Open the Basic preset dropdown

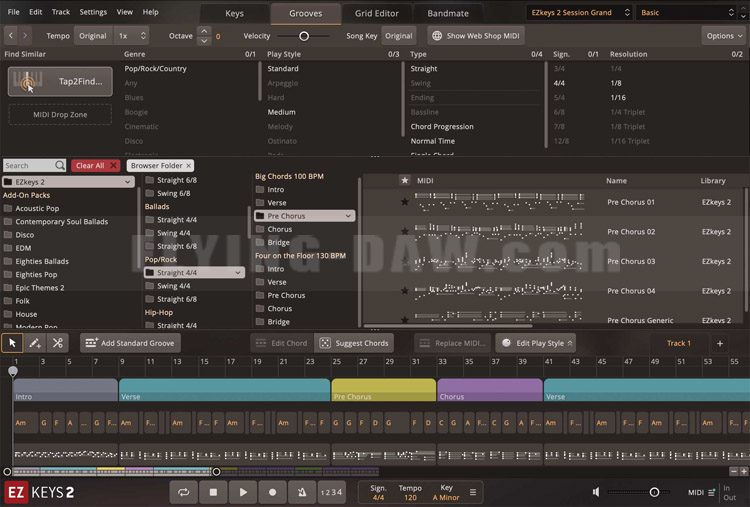click(x=687, y=12)
